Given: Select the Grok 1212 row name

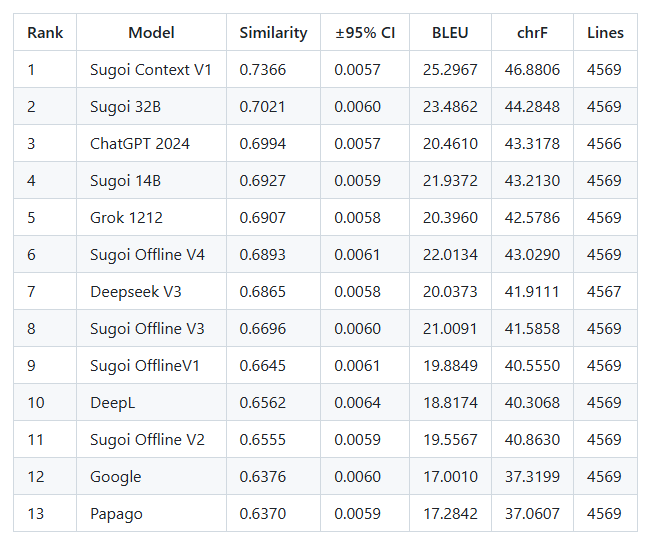Looking at the screenshot, I should click(126, 218).
